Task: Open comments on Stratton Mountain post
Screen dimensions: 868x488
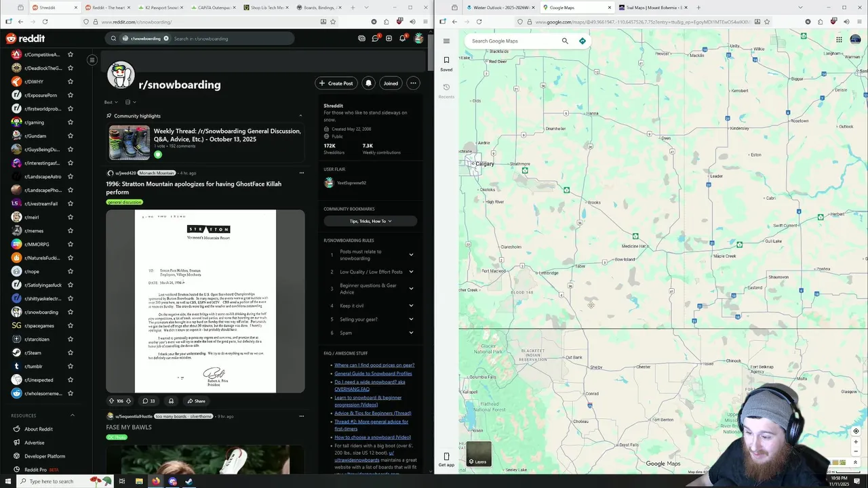Action: point(149,401)
